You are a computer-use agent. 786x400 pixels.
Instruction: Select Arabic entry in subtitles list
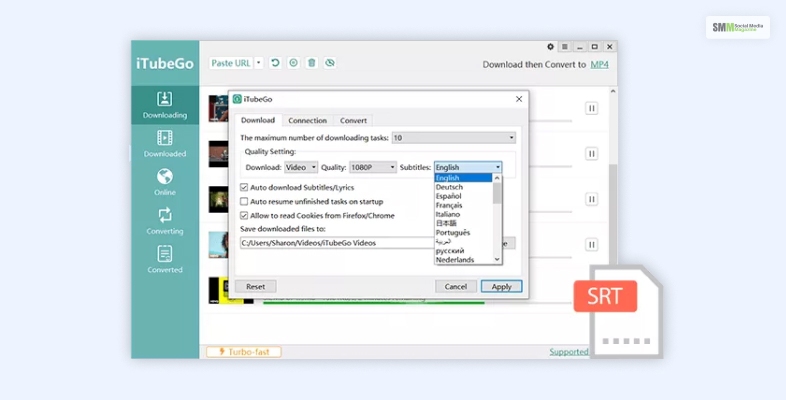tap(463, 242)
